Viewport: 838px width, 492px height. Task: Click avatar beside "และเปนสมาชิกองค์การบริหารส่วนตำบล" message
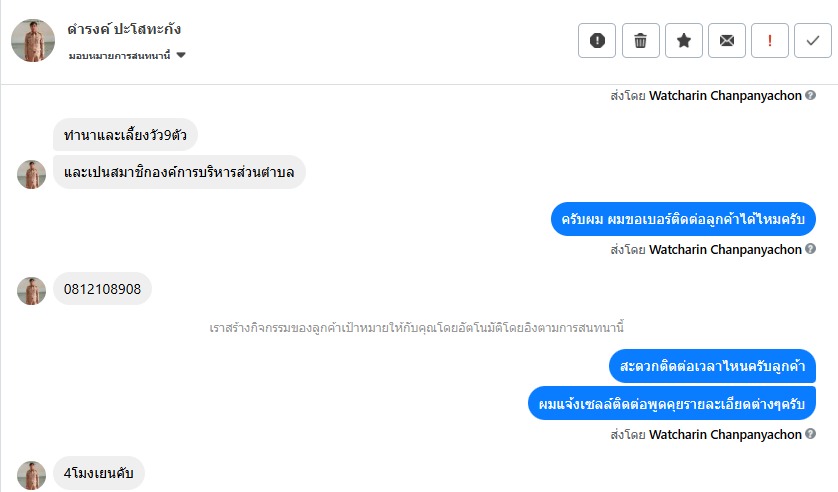tap(32, 174)
